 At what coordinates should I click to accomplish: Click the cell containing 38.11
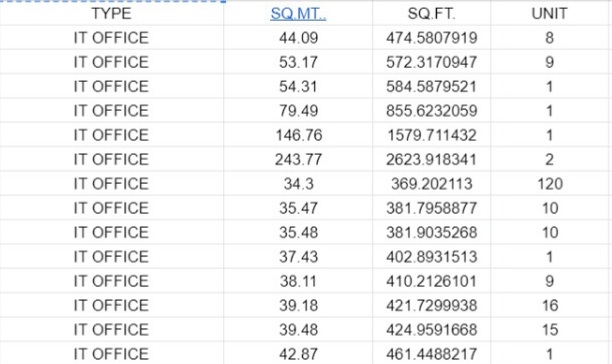[298, 281]
